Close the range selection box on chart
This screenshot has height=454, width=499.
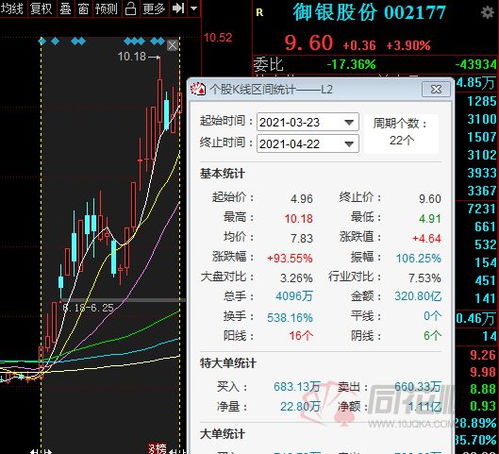(172, 45)
